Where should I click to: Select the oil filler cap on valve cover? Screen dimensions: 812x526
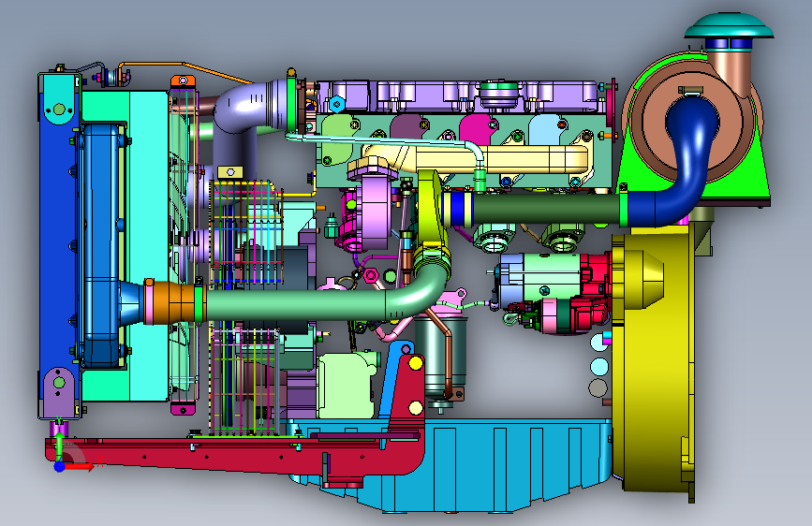coord(498,92)
